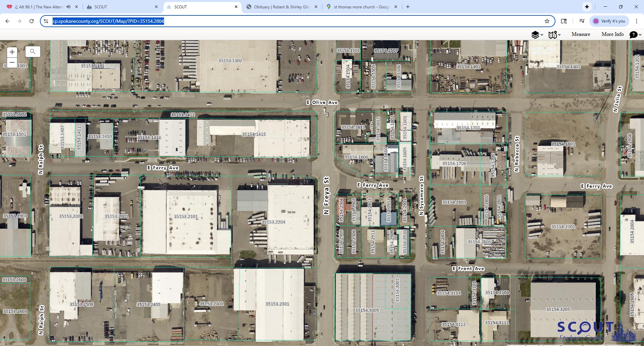
Task: Select parcel 35154.2803 on the map
Action: [454, 202]
